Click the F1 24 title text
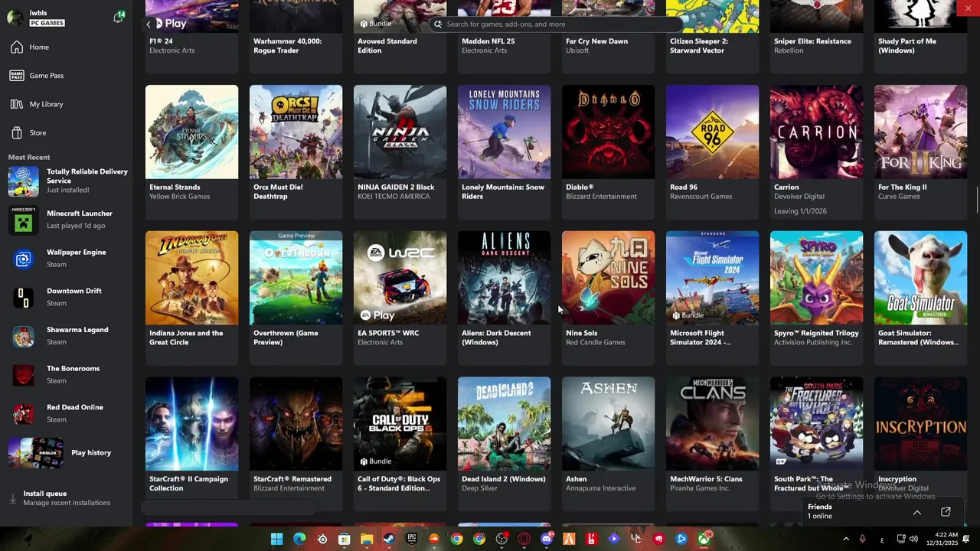 (161, 41)
